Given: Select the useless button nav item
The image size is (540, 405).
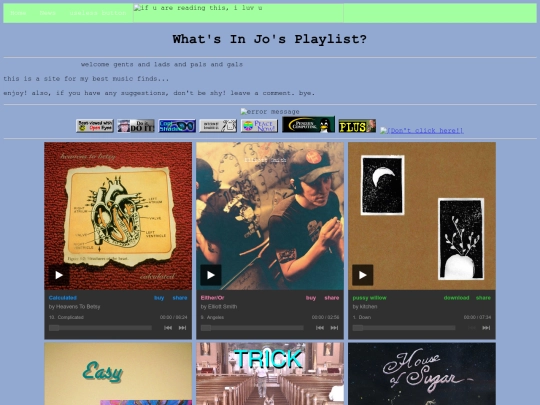Looking at the screenshot, I should click(98, 13).
